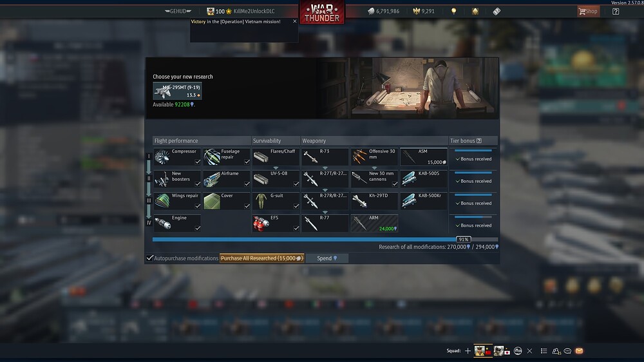Select the G-suit modification icon

pos(261,202)
